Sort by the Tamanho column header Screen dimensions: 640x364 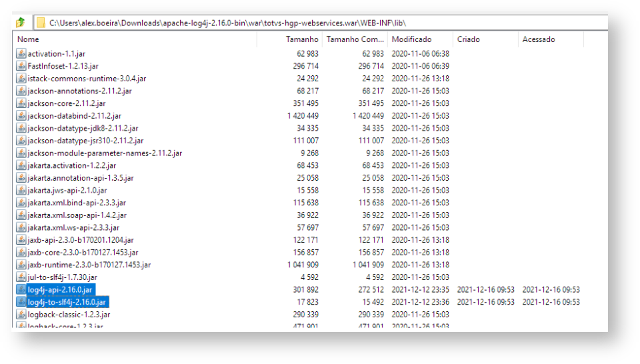tap(301, 39)
